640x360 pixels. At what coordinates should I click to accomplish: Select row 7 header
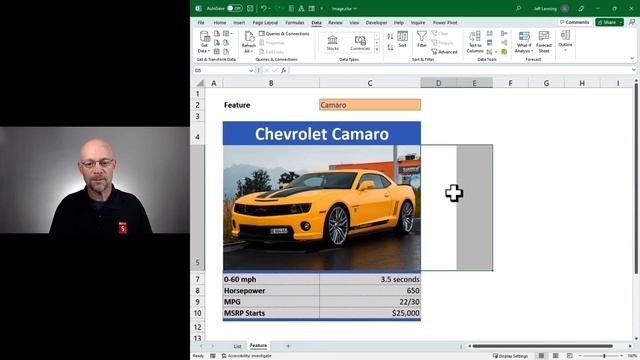198,280
